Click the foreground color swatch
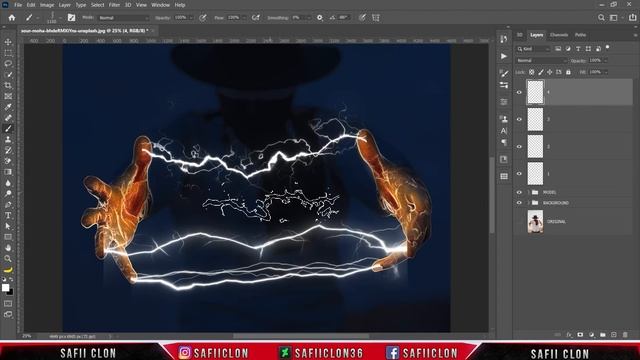The image size is (640, 360). [x=5, y=288]
